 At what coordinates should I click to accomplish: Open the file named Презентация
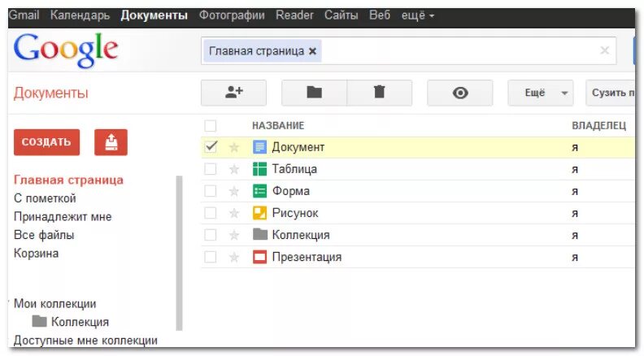point(307,258)
